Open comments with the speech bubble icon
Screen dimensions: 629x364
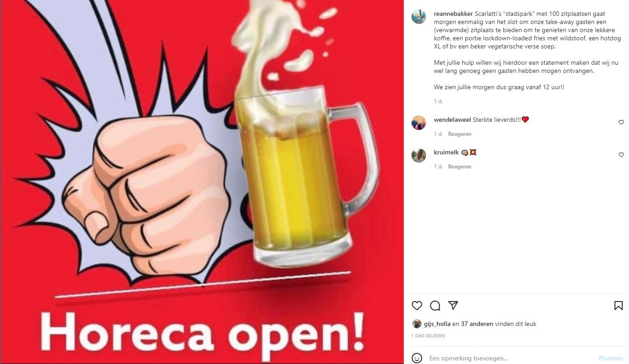pyautogui.click(x=435, y=306)
